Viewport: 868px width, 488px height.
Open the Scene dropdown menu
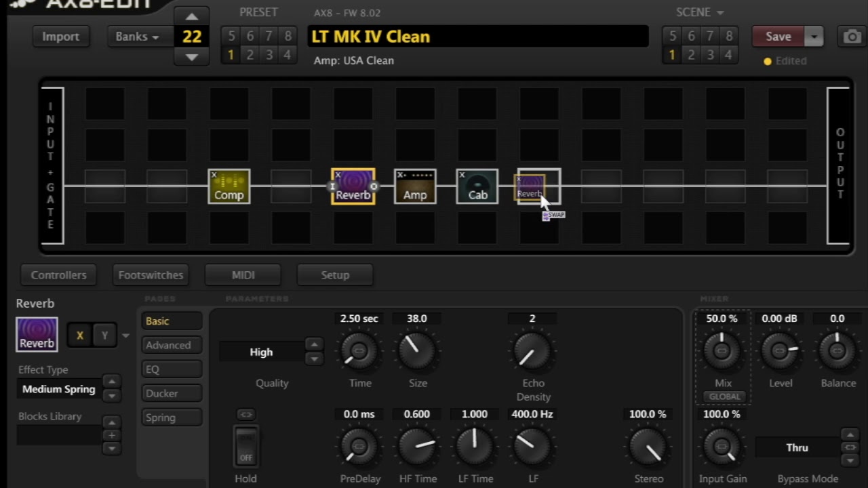(x=700, y=12)
